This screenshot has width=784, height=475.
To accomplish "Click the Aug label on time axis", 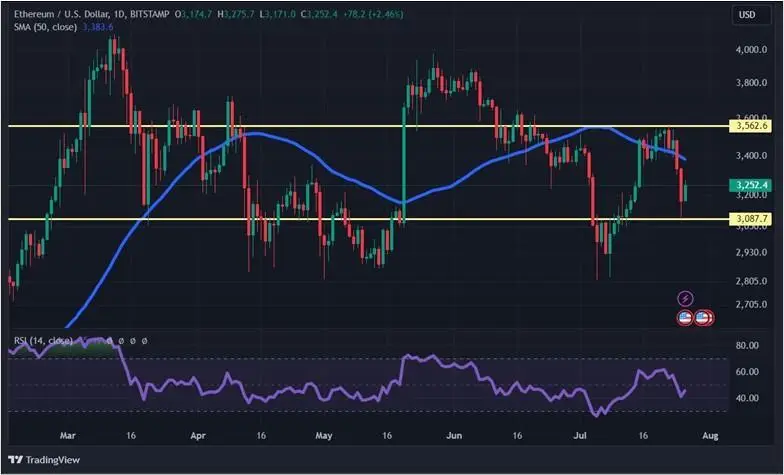I will click(709, 436).
